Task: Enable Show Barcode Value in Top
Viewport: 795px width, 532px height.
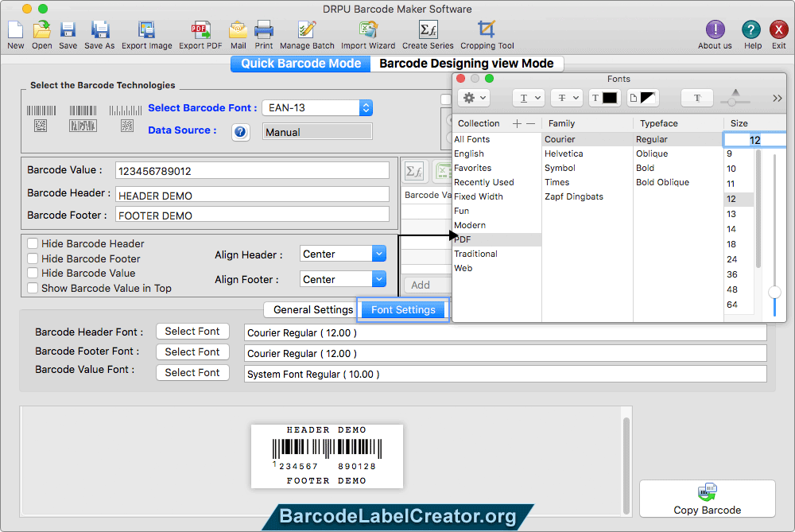Action: (x=33, y=288)
